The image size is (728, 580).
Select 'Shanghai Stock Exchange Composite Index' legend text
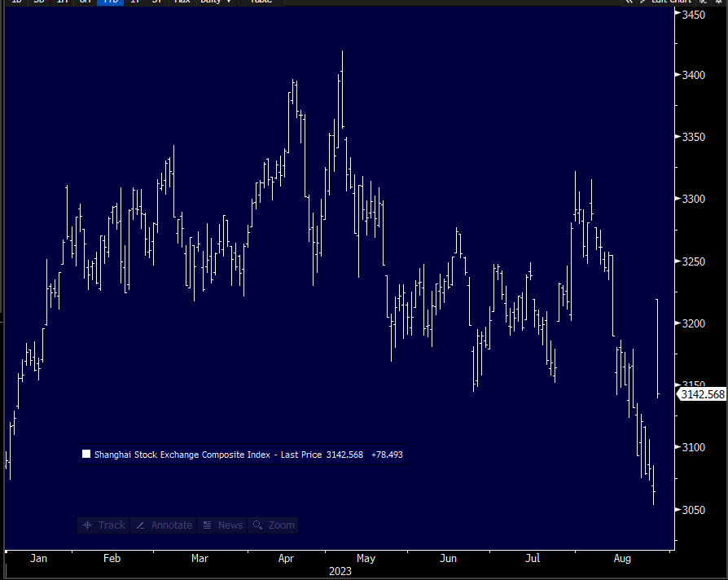(x=182, y=455)
